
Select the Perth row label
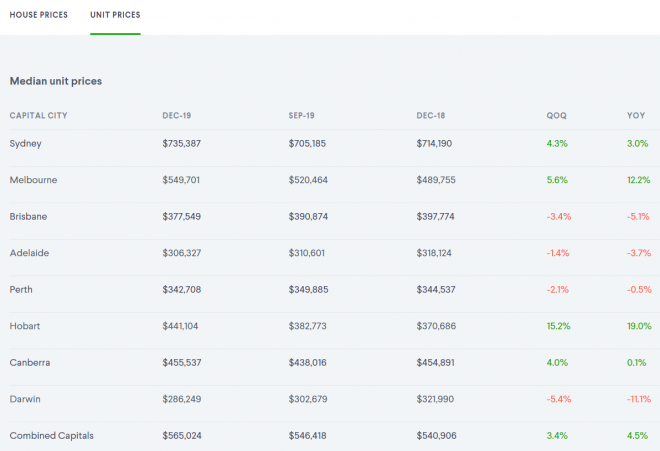(x=22, y=289)
